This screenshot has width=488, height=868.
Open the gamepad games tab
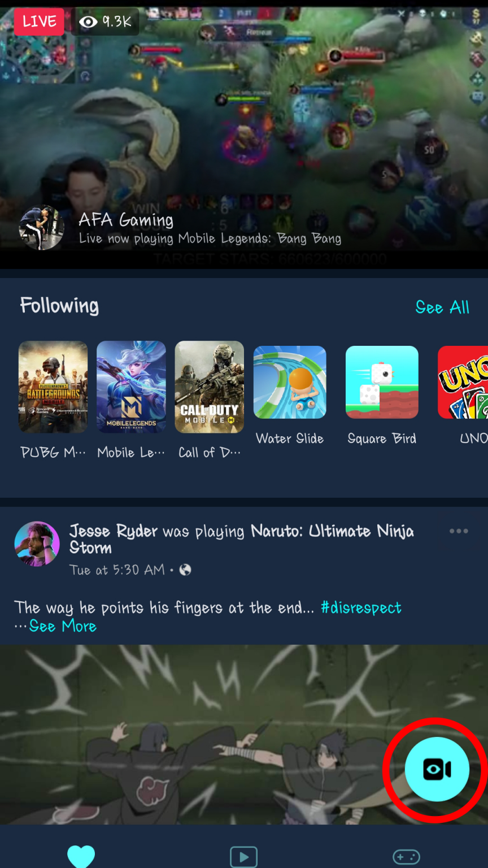click(x=406, y=857)
